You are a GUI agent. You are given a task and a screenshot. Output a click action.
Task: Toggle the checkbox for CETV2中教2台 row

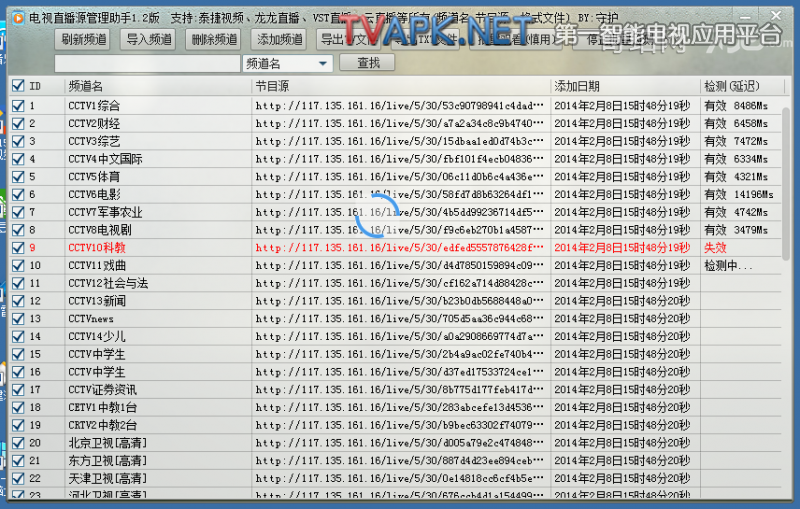click(x=18, y=425)
